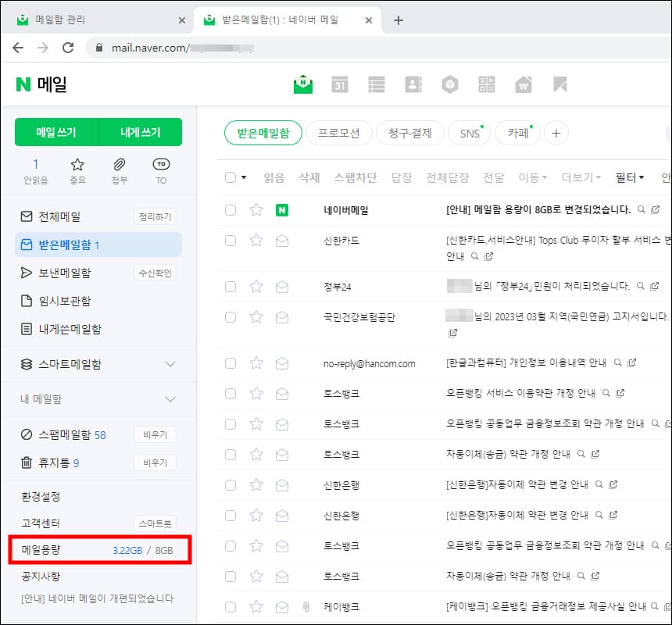
Task: Reload the page in browser
Action: pos(68,48)
